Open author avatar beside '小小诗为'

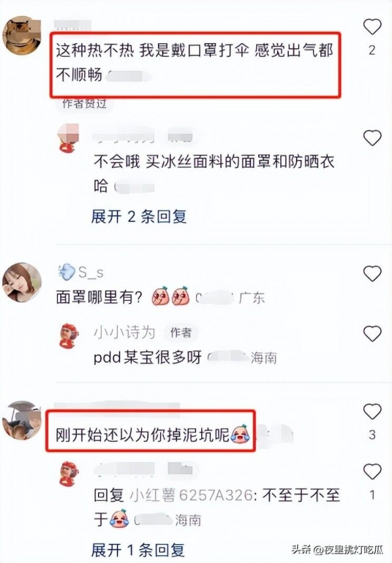point(69,336)
